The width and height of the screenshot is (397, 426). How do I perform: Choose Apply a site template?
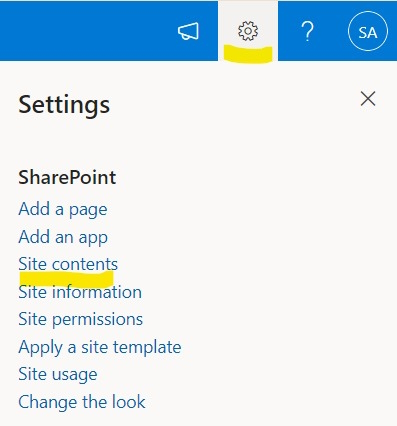pos(100,347)
